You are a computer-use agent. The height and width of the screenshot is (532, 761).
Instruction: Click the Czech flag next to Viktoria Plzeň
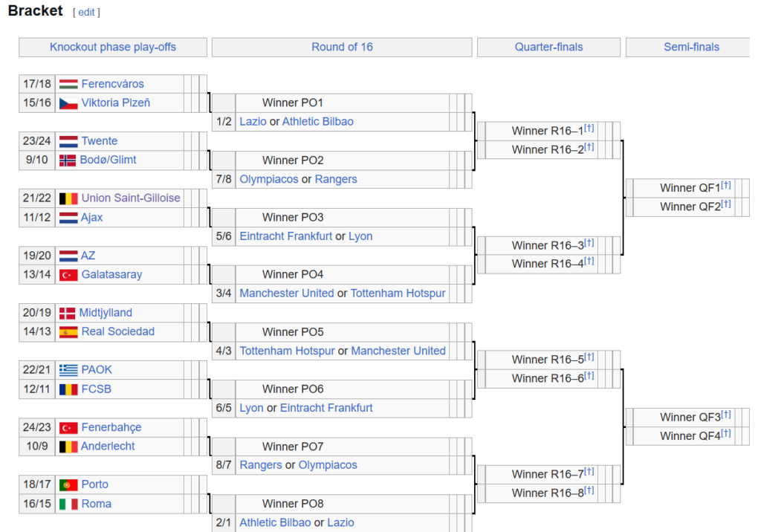click(68, 103)
